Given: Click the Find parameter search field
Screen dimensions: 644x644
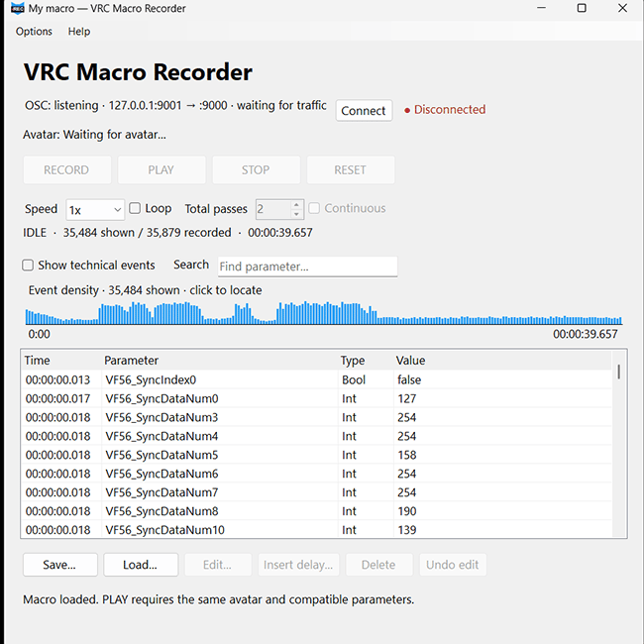Looking at the screenshot, I should click(x=307, y=267).
